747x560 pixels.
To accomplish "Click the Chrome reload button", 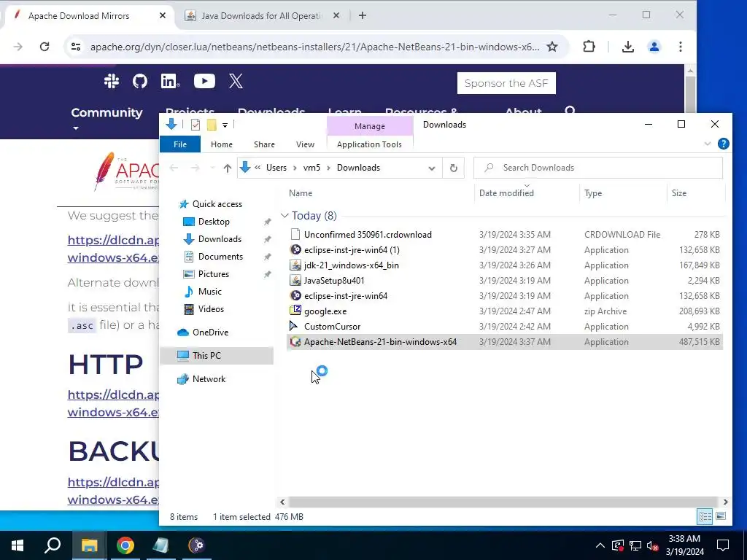I will 44,47.
